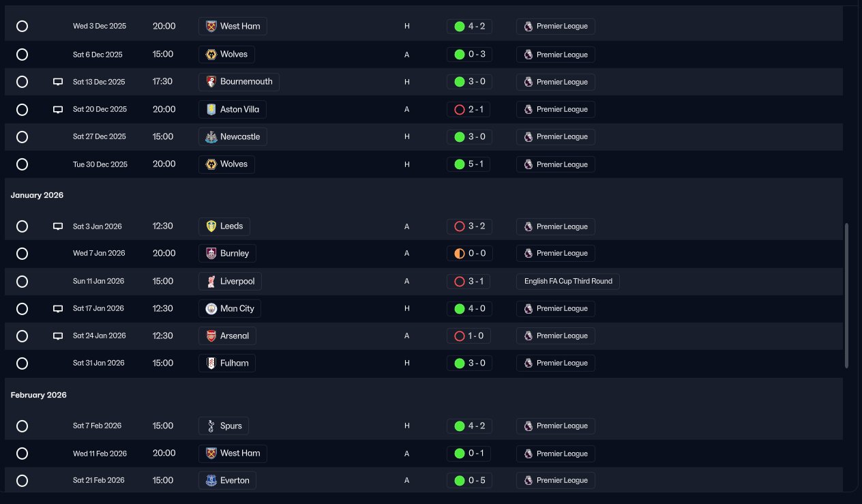The width and height of the screenshot is (862, 504).
Task: Click the vertical scrollbar thumb
Action: click(x=847, y=295)
